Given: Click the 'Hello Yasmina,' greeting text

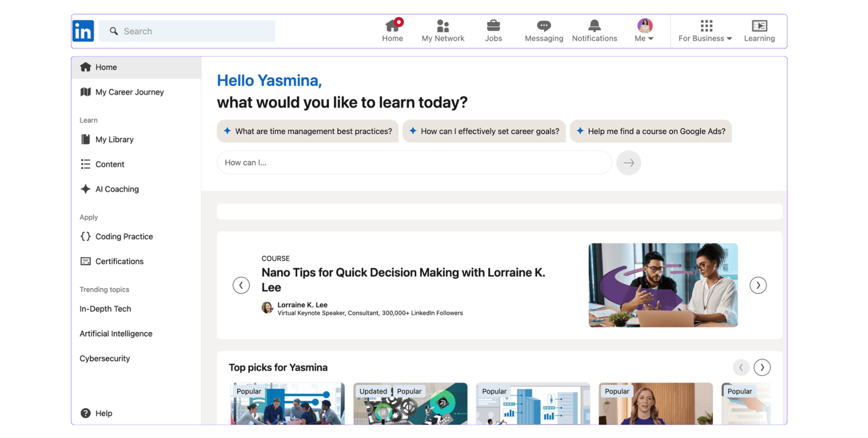Looking at the screenshot, I should coord(269,81).
